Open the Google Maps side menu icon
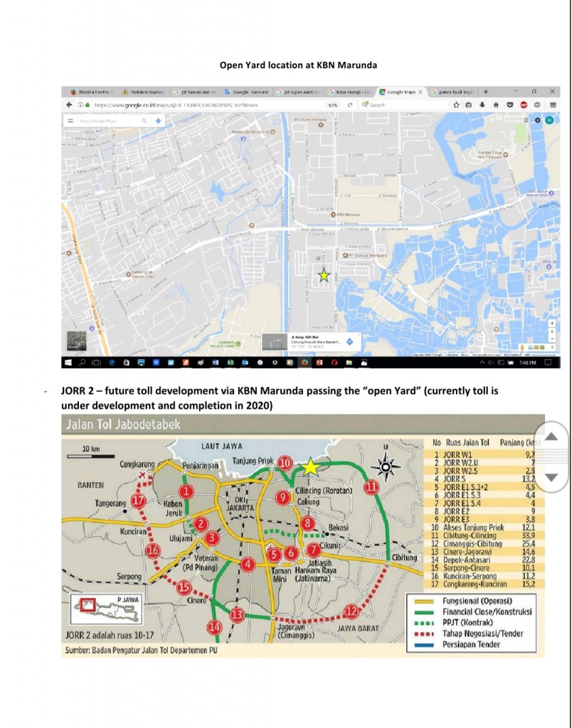Viewport: 572px width, 728px height. (x=71, y=121)
